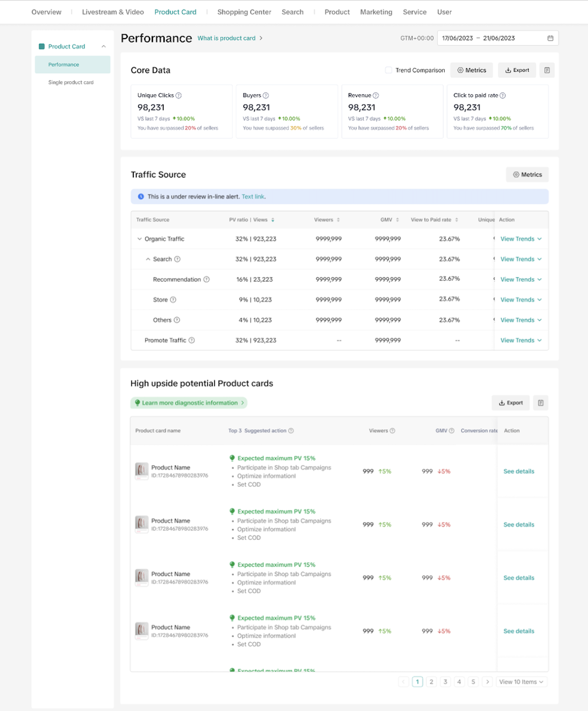The image size is (588, 711).
Task: Go to page 3 in pagination
Action: (445, 682)
